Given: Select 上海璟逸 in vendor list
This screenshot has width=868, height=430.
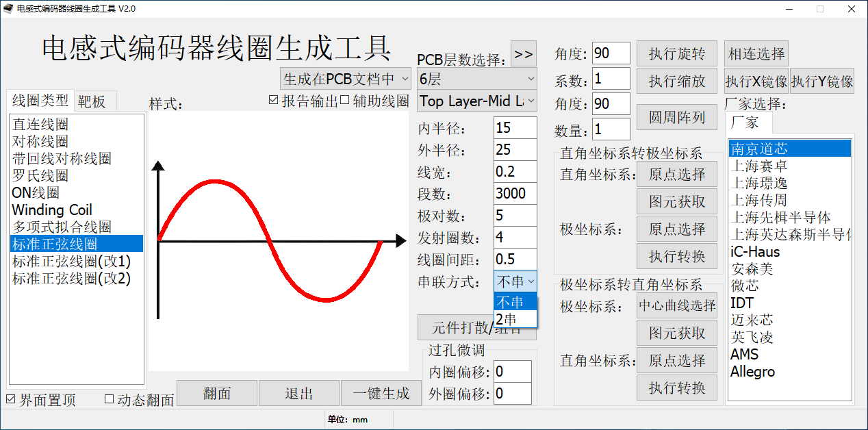Looking at the screenshot, I should (x=790, y=183).
